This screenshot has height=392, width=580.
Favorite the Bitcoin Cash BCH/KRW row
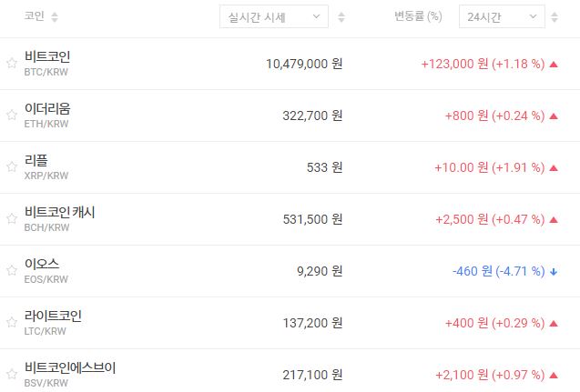pyautogui.click(x=12, y=219)
